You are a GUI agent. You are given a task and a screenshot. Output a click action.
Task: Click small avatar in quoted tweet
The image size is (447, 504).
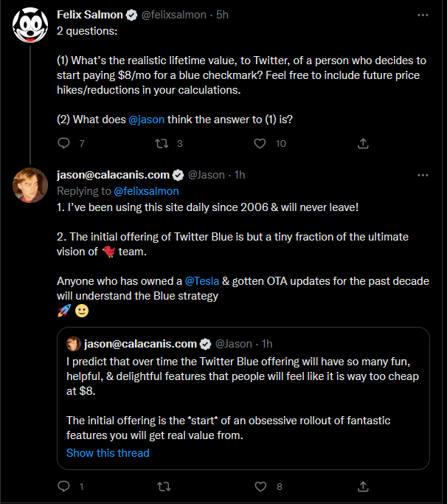(74, 344)
